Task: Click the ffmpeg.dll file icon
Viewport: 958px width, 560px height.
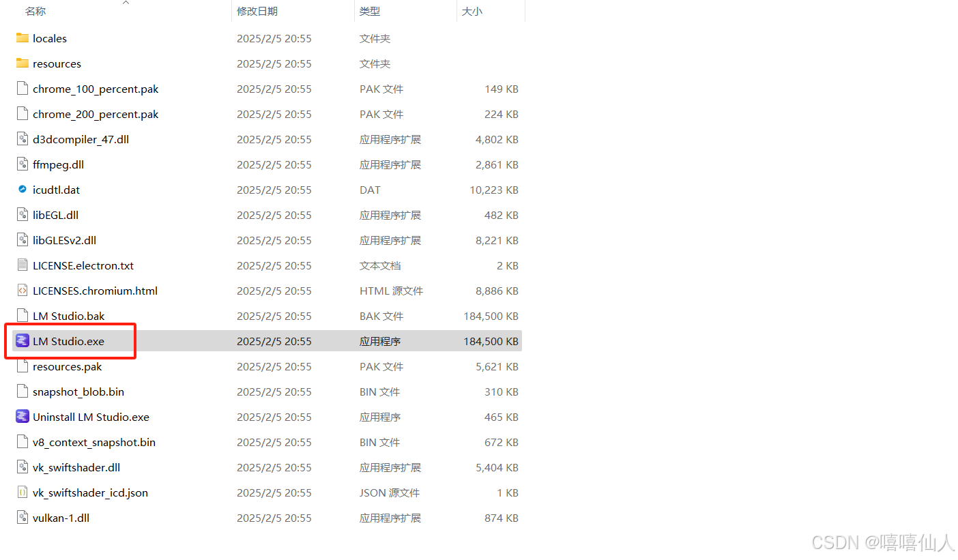Action: click(23, 164)
